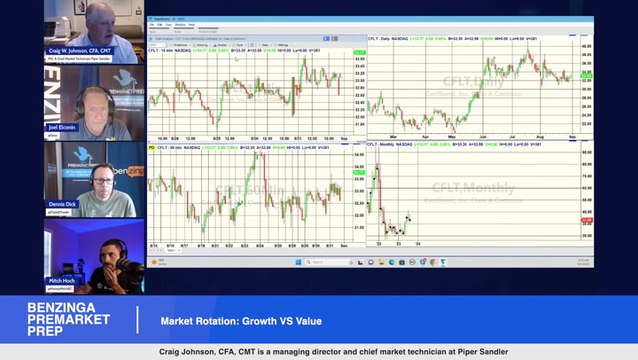638x360 pixels.
Task: Open the View menu
Action: pos(168,25)
